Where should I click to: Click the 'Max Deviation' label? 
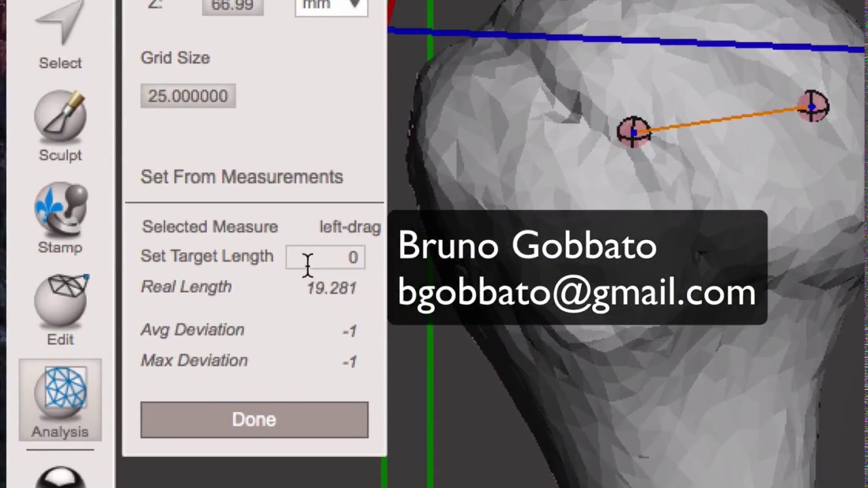(195, 361)
